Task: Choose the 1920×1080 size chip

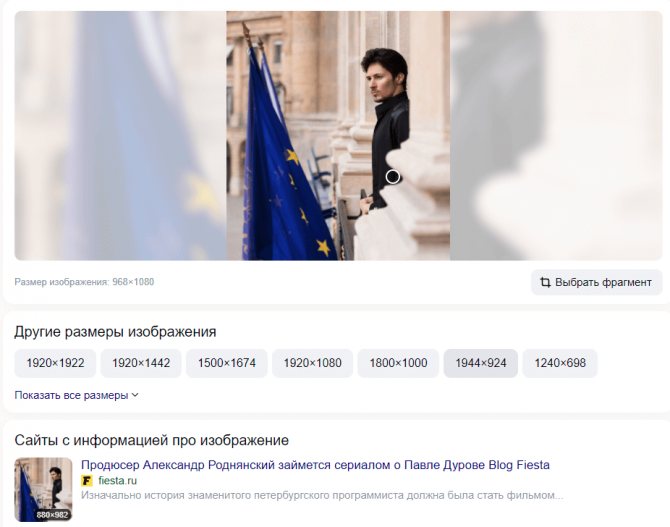Action: click(312, 363)
